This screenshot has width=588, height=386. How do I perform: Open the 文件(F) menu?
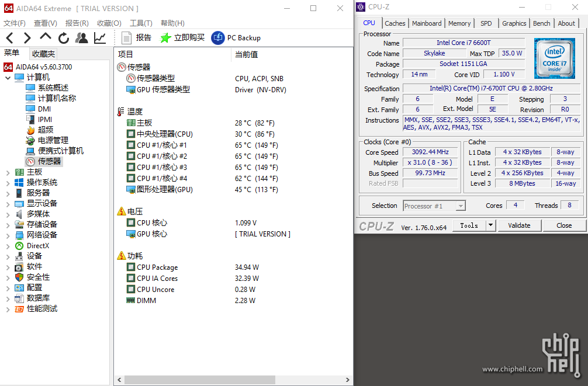(15, 23)
